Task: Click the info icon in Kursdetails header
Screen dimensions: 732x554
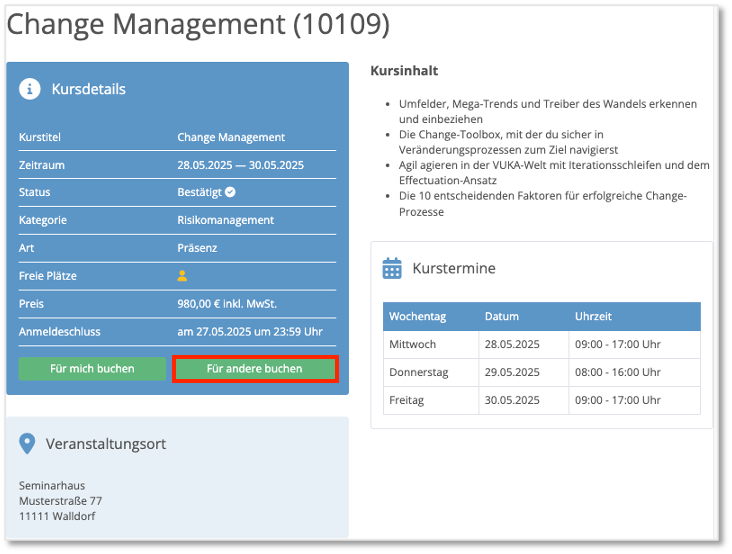Action: tap(30, 89)
